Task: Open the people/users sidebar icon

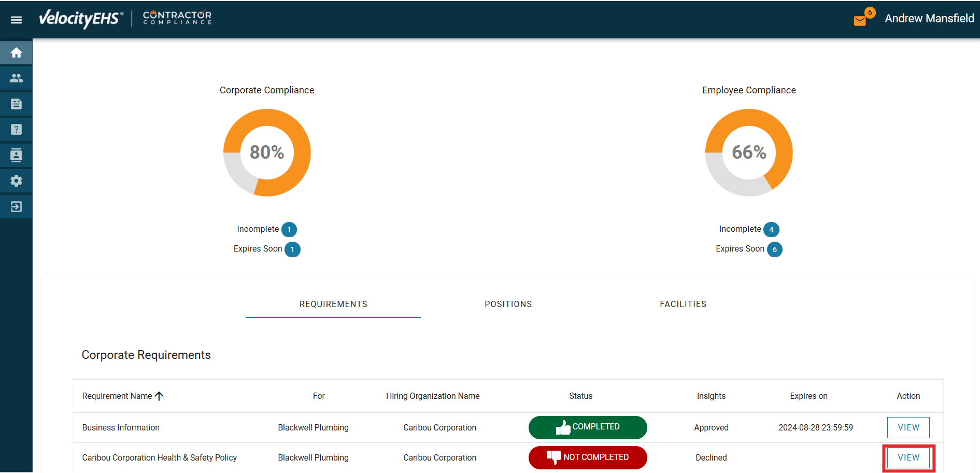Action: point(16,78)
